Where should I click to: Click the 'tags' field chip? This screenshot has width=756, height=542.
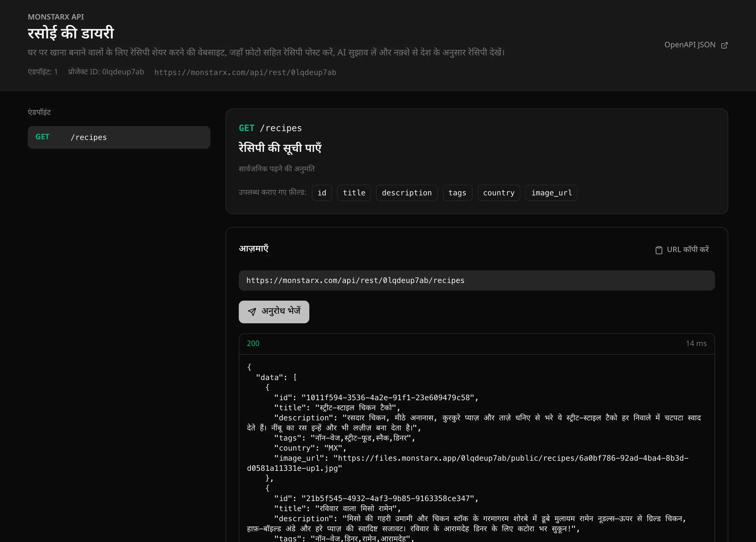(x=457, y=193)
